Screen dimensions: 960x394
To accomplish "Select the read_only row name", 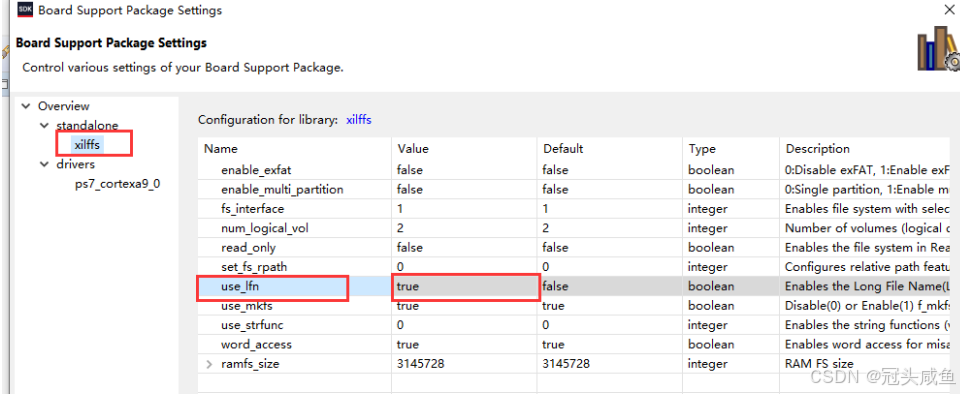I will click(249, 248).
